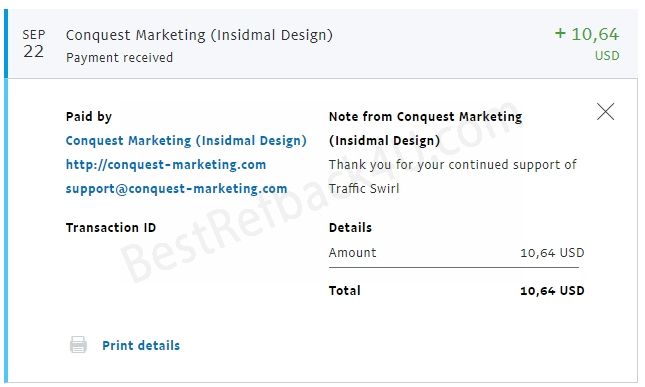Select the Transaction ID label

[x=111, y=227]
